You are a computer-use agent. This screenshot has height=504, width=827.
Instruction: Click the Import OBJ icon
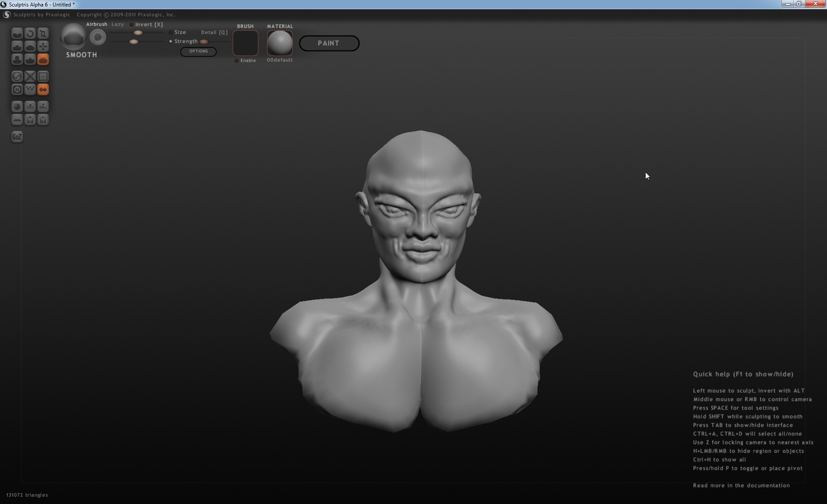point(30,107)
